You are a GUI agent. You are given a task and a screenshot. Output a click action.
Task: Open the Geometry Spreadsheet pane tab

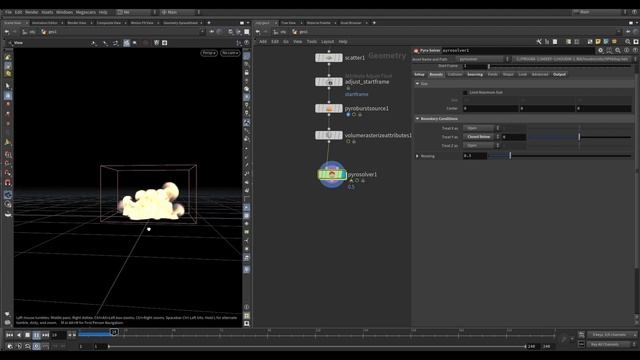180,23
